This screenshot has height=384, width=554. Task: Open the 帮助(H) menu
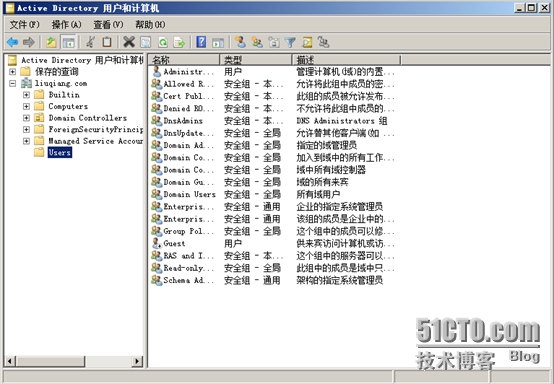point(150,25)
